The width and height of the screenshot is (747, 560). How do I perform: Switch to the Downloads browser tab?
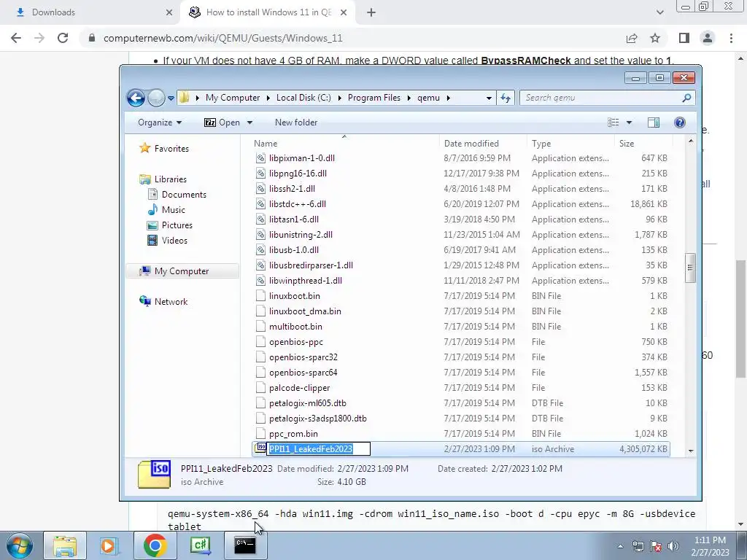coord(90,12)
